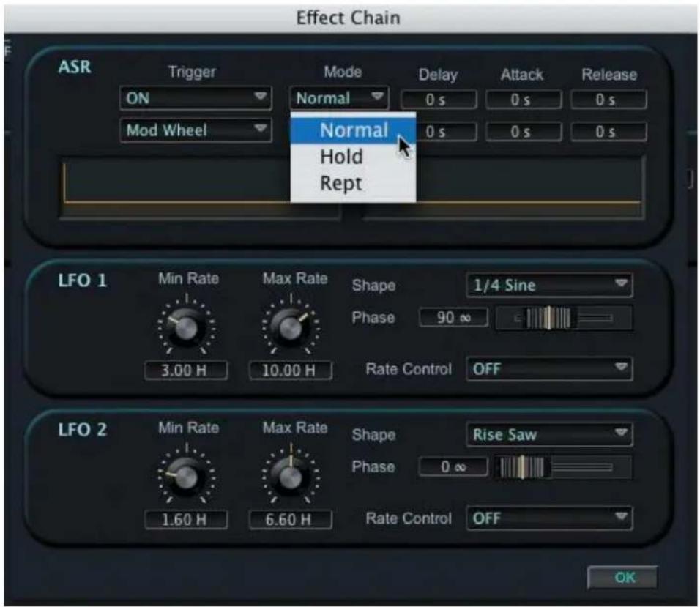Click the ASR envelope graph display
This screenshot has width=700, height=607.
click(353, 187)
